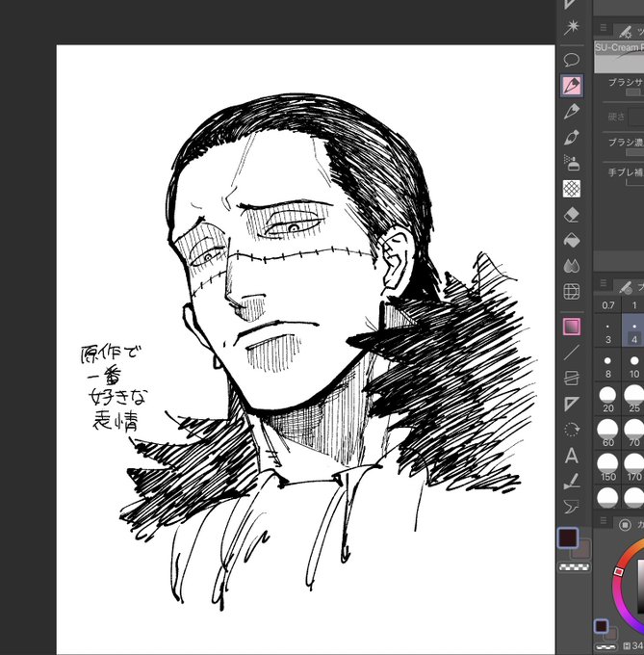The image size is (644, 655).
Task: Choose the highlighted brush size preset 4
Action: tap(633, 330)
